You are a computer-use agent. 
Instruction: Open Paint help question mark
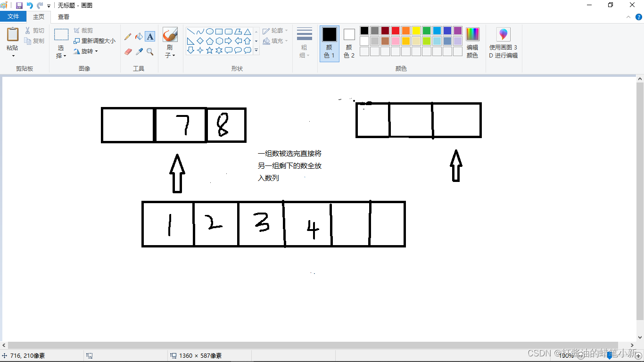pyautogui.click(x=639, y=16)
